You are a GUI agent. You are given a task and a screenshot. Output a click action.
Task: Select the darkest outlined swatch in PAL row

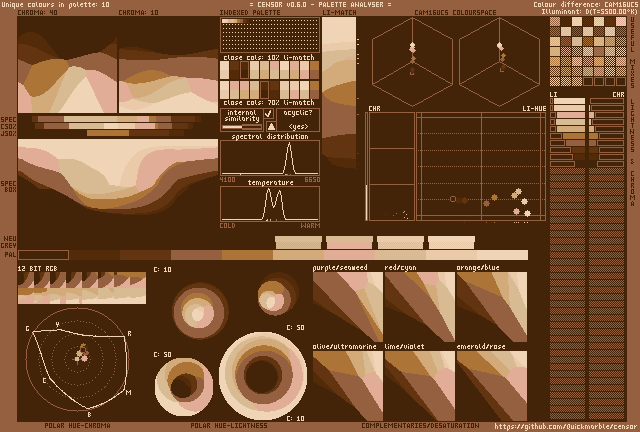point(43,255)
